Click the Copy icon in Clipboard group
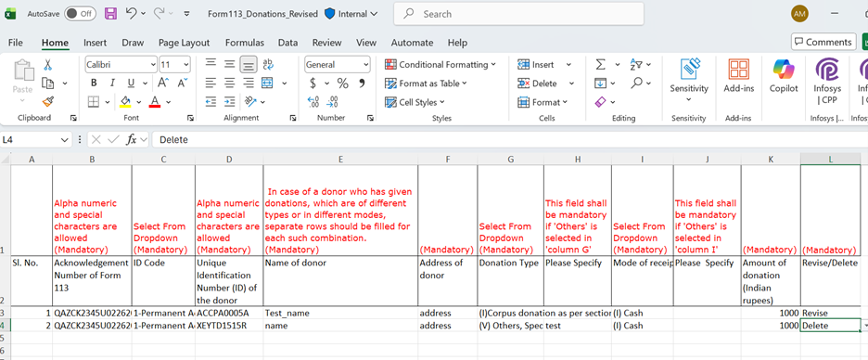Image resolution: width=868 pixels, height=360 pixels. (48, 84)
